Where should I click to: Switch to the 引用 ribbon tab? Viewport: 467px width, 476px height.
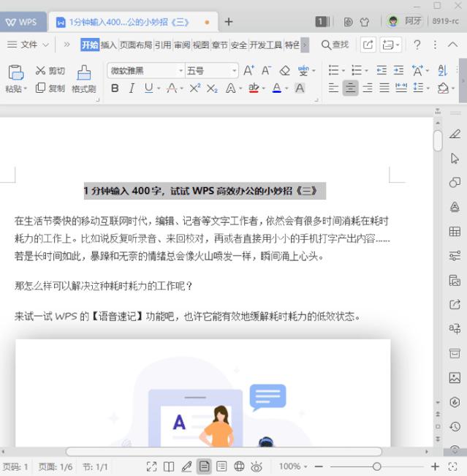163,45
